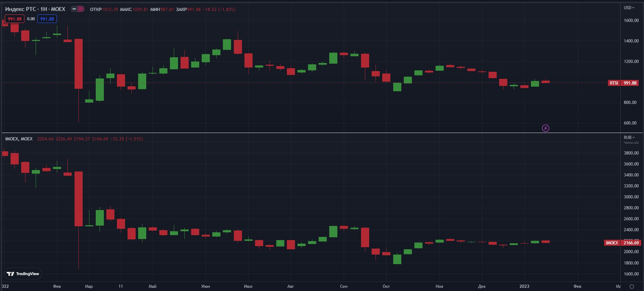This screenshot has height=291, width=644.
Task: Click the blue 991.88 buy button
Action: point(47,19)
